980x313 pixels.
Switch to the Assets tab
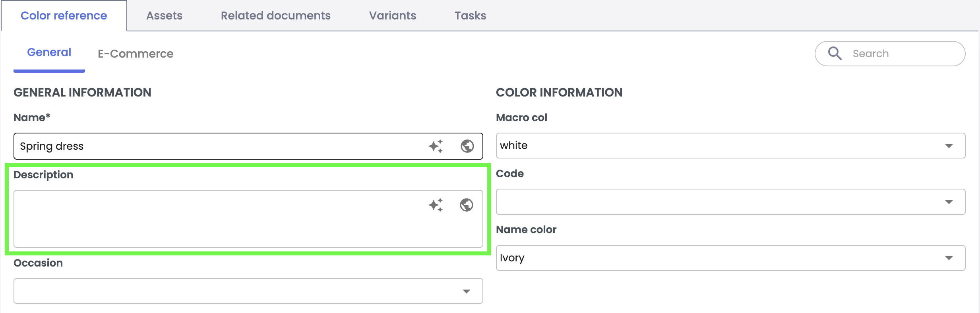[164, 15]
